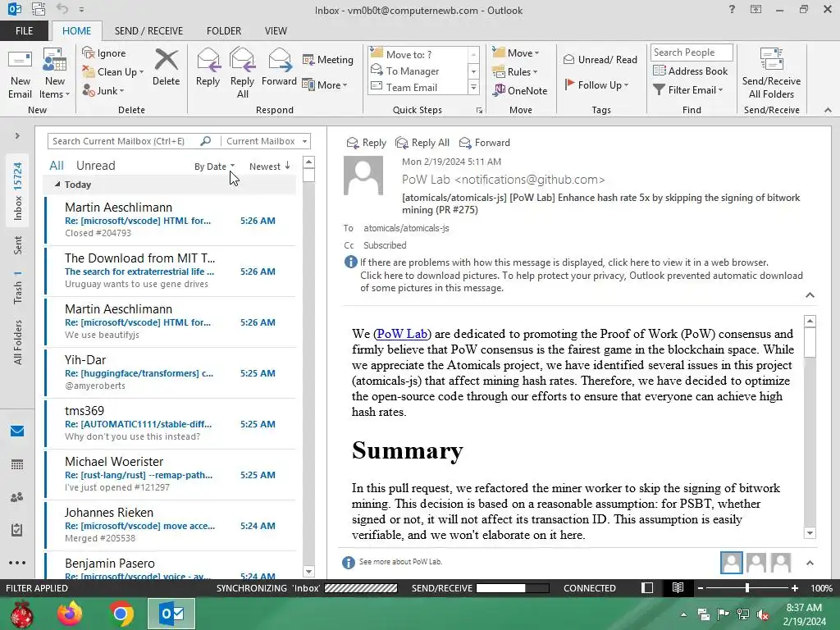The image size is (840, 630).
Task: Click Reply All in the reading pane
Action: pyautogui.click(x=422, y=143)
